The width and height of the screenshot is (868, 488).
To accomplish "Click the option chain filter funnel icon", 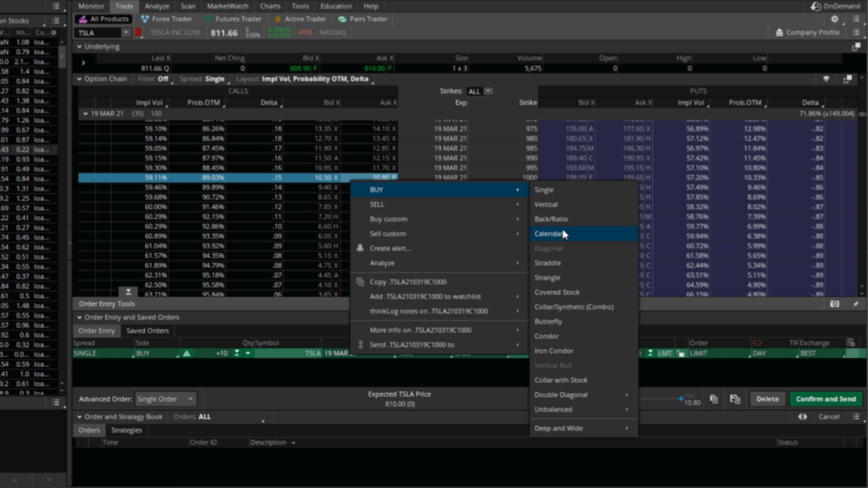I will (826, 79).
